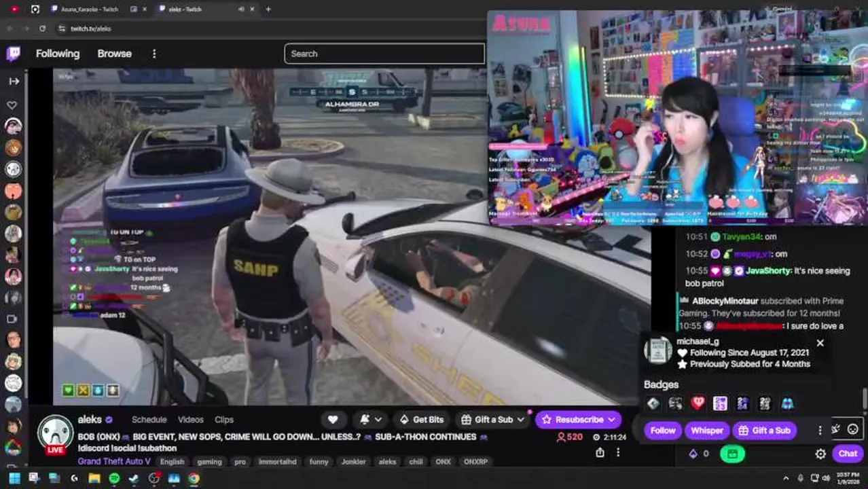This screenshot has height=489, width=868.
Task: Open File Explorer from the taskbar
Action: tap(94, 478)
